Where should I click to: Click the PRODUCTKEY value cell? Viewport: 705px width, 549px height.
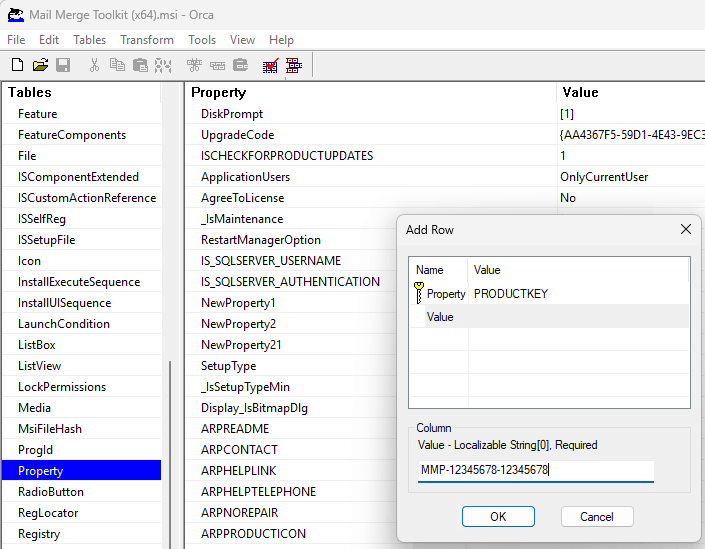tap(511, 294)
